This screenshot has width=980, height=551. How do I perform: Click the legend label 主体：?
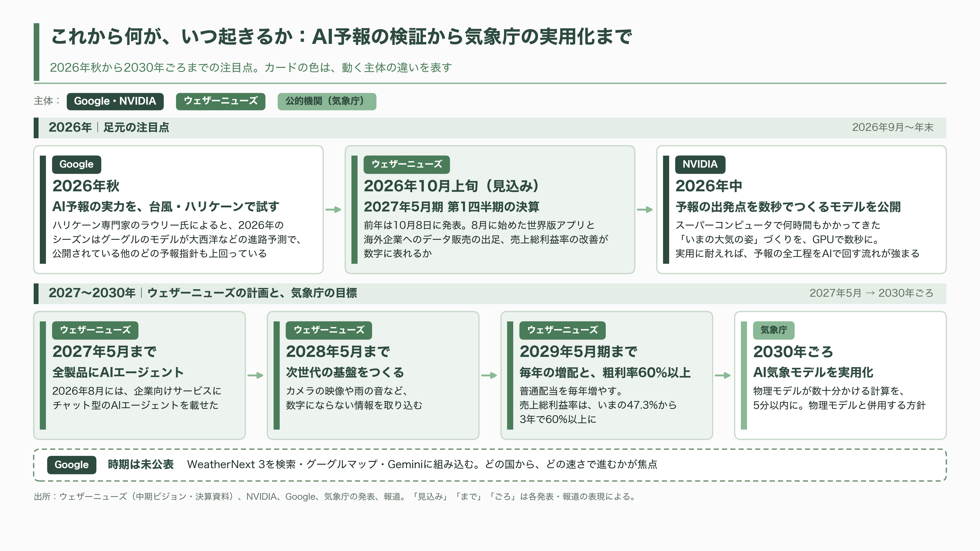(x=47, y=101)
